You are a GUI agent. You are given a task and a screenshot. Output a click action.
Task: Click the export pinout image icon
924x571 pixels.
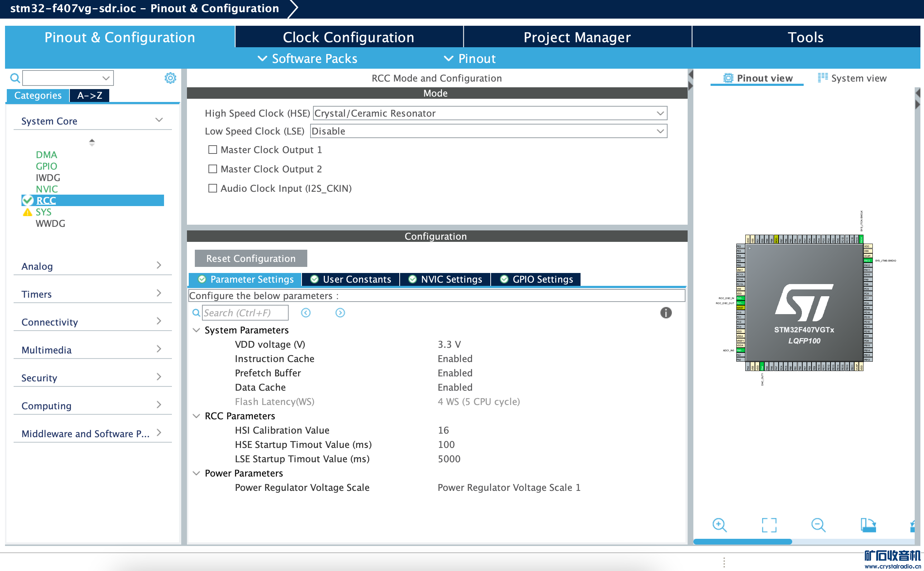[x=868, y=525]
